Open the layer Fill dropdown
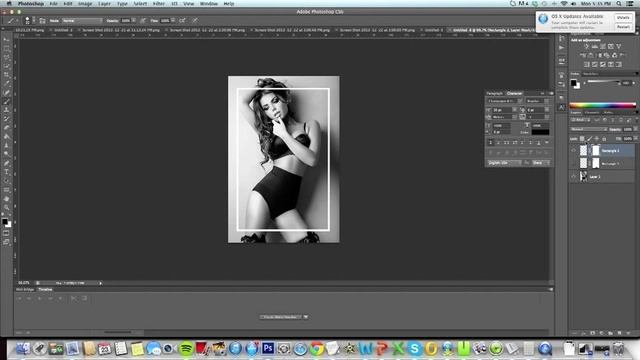Viewport: 640px width, 360px height. point(636,139)
